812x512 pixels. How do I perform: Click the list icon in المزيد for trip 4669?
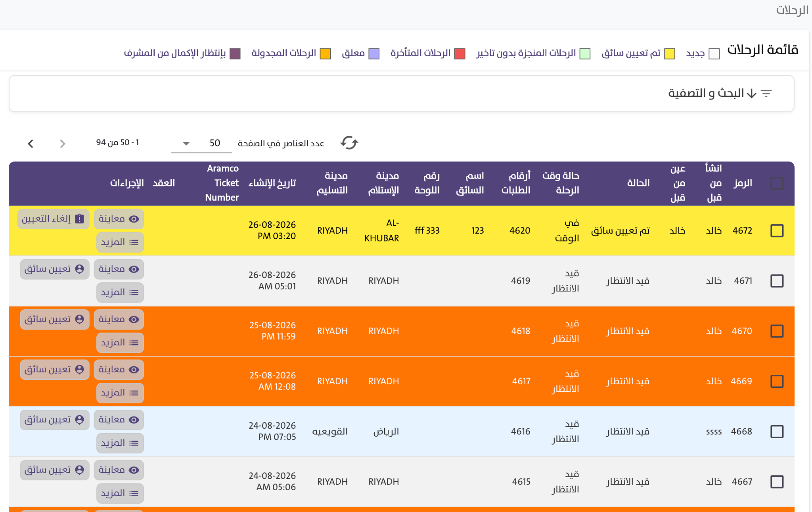134,393
